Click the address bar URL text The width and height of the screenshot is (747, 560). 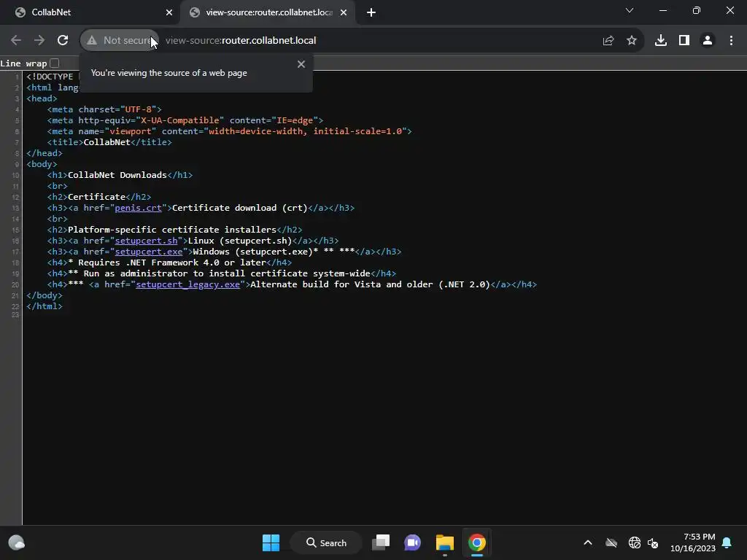[x=241, y=41]
